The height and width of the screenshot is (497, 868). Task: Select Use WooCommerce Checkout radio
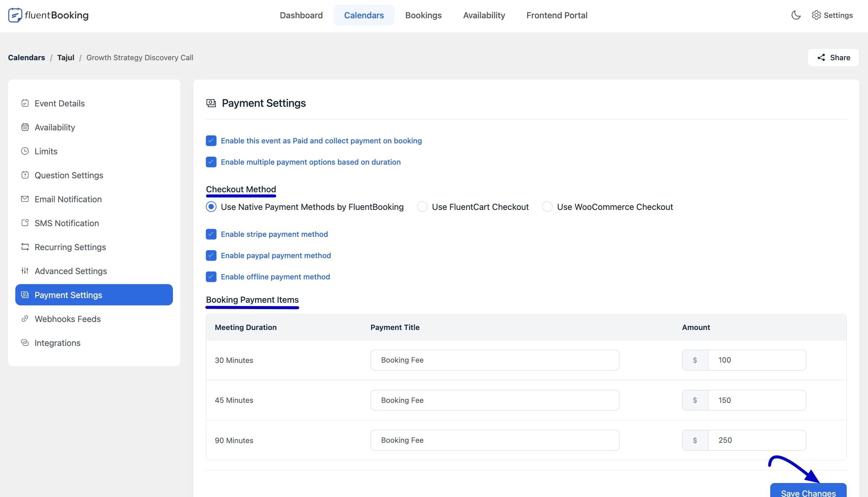pos(547,207)
